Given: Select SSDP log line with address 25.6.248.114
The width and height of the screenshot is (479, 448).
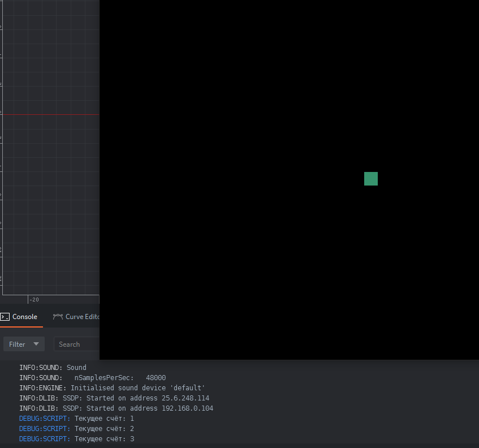Looking at the screenshot, I should [x=114, y=398].
